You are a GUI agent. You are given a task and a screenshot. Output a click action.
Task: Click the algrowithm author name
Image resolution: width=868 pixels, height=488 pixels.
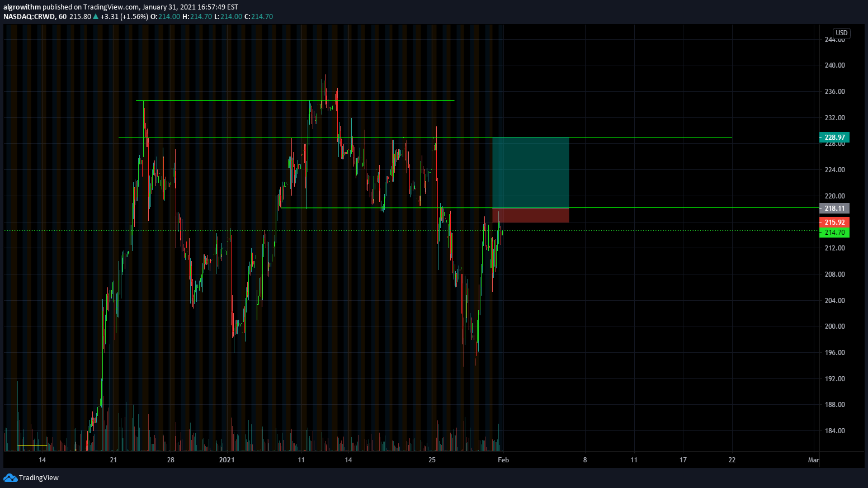22,7
